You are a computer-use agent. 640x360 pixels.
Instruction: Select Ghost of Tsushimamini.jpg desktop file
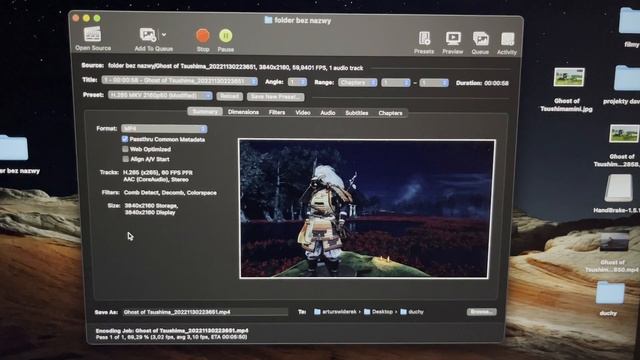(569, 77)
